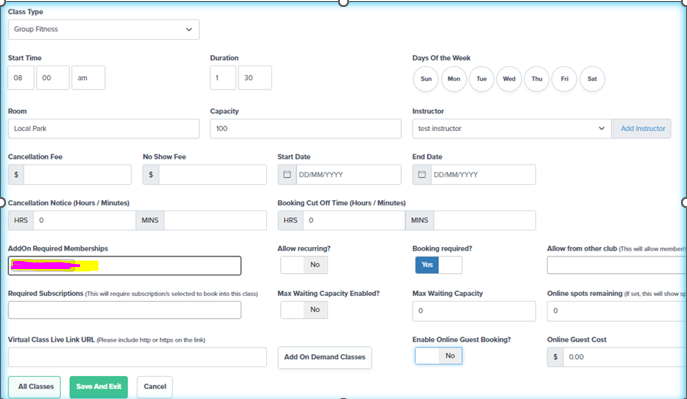Click the Duration minutes field
This screenshot has width=687, height=399.
pyautogui.click(x=255, y=78)
